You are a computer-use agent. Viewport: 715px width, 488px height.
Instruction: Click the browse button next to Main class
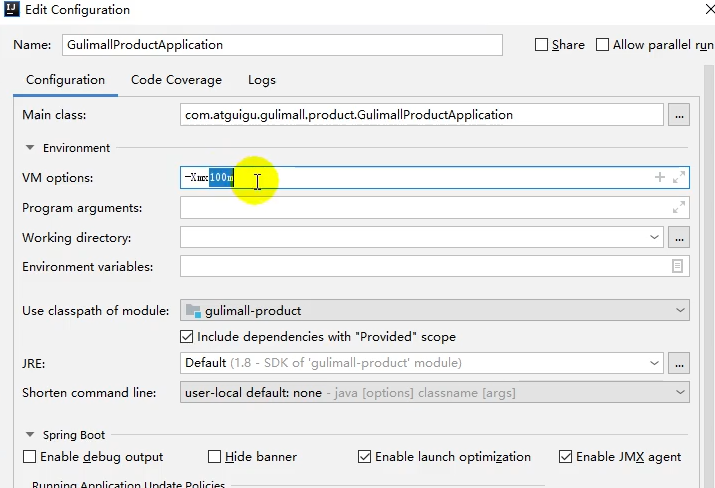point(679,115)
